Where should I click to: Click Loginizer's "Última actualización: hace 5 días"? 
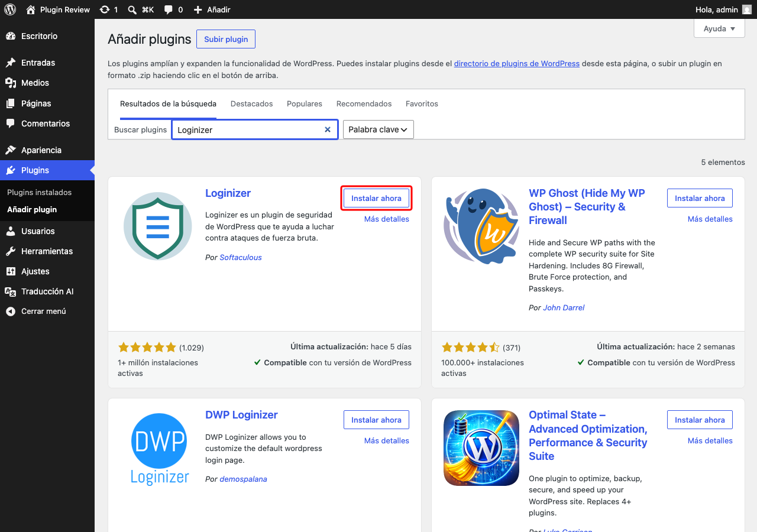(351, 347)
